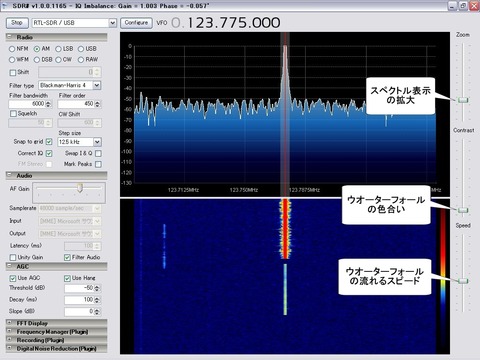Collapse the Radio panel section
This screenshot has height=360, width=480.
tap(10, 37)
